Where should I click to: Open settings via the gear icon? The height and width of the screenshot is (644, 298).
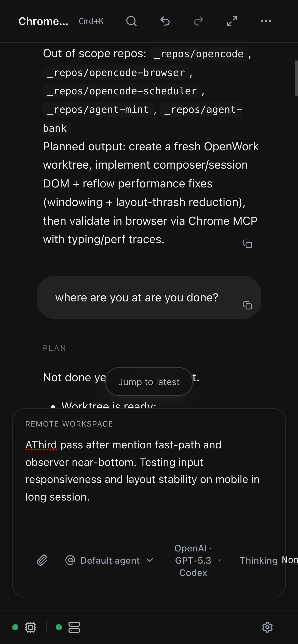(x=267, y=627)
